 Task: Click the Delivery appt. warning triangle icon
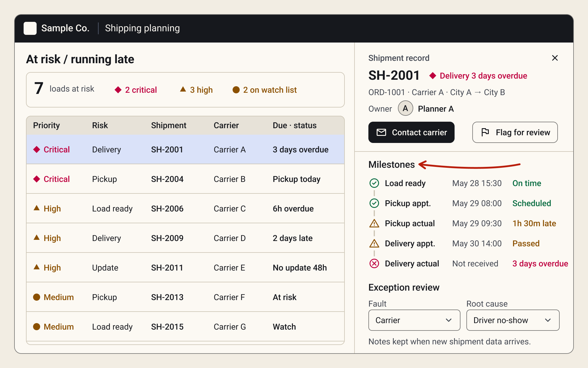pyautogui.click(x=374, y=243)
